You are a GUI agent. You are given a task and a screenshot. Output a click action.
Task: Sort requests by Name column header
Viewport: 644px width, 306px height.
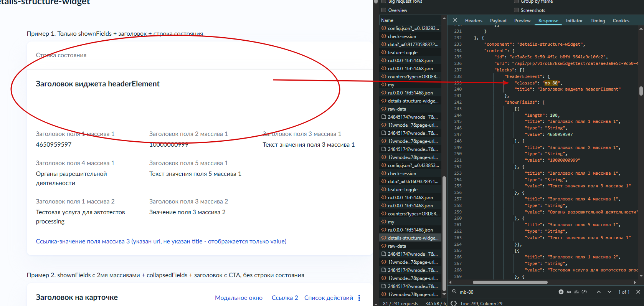point(410,20)
